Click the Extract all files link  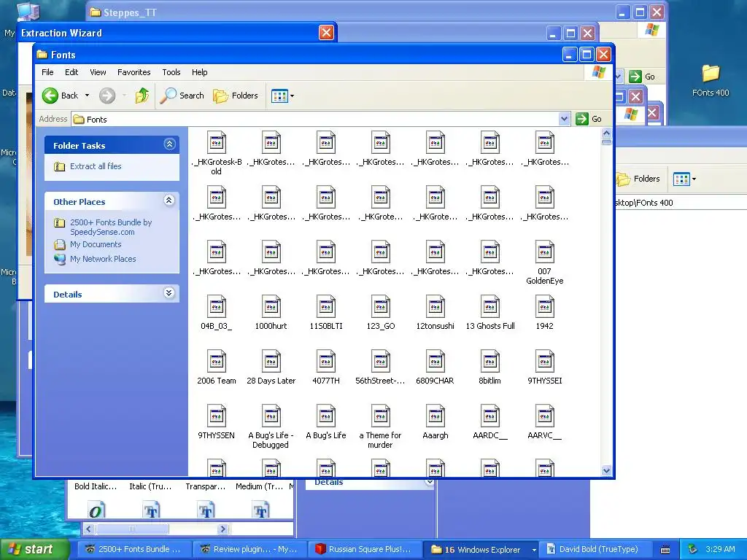point(96,166)
